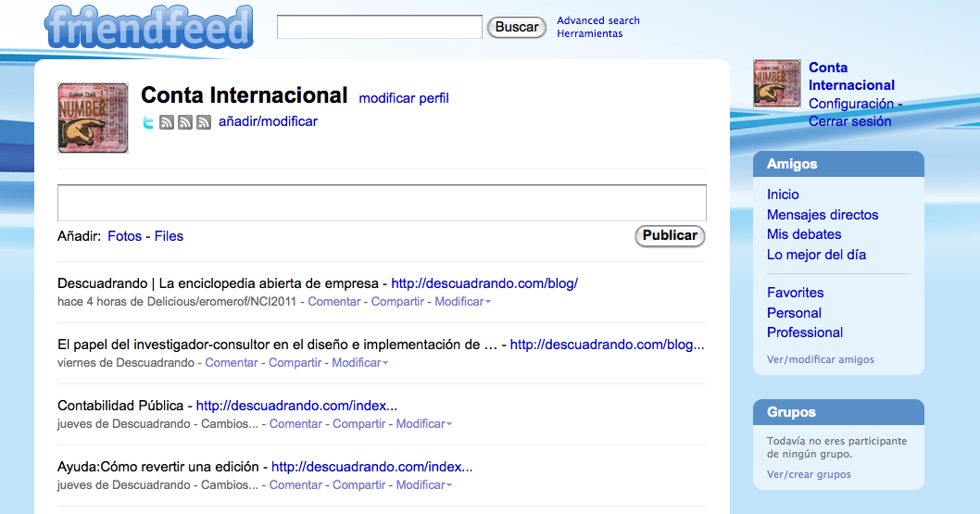The height and width of the screenshot is (514, 980).
Task: Click 'viernes de Descuadrando' timestamp text
Action: (126, 363)
